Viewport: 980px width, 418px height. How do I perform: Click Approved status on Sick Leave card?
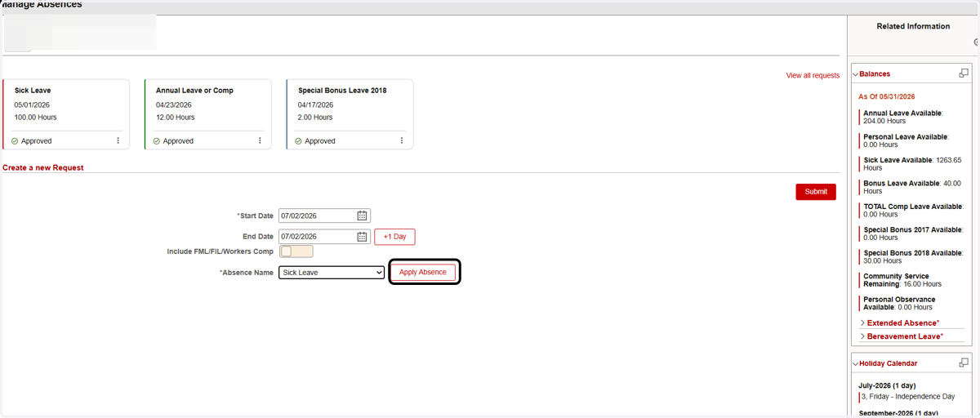pos(32,141)
